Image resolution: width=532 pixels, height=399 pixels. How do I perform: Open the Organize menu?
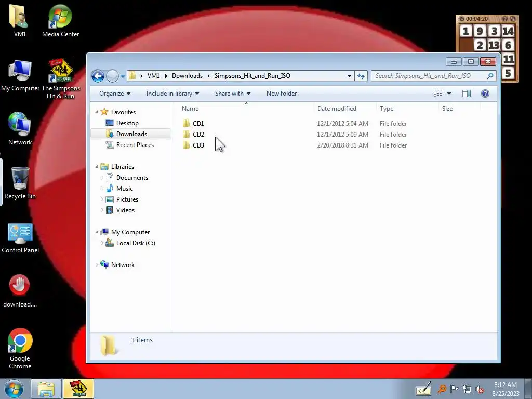115,94
